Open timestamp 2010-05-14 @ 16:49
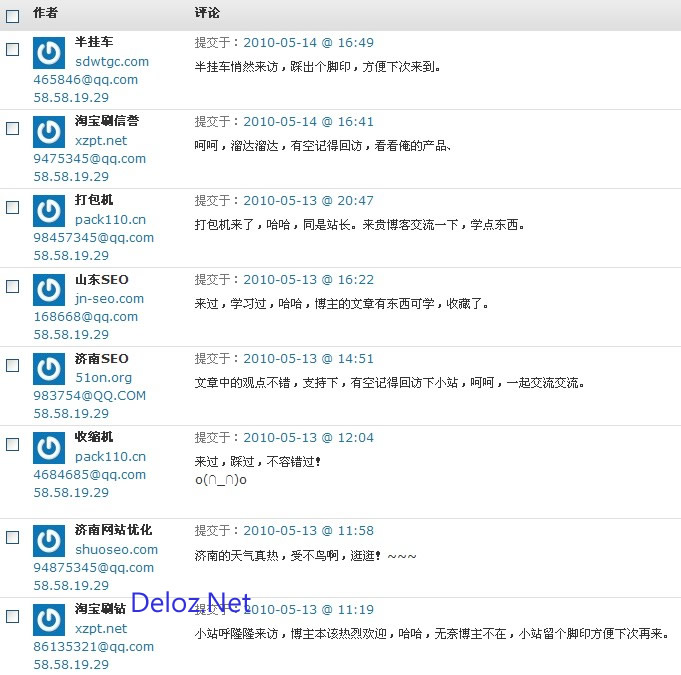This screenshot has height=675, width=681. click(308, 43)
